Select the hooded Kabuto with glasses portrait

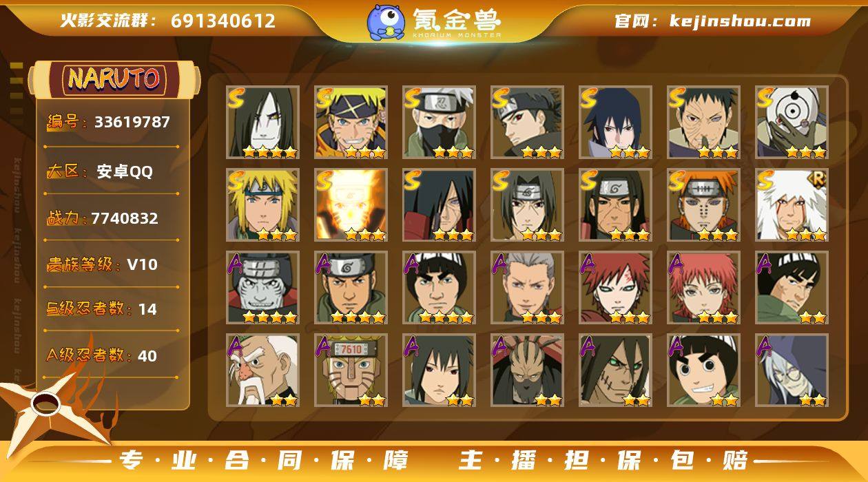point(792,370)
